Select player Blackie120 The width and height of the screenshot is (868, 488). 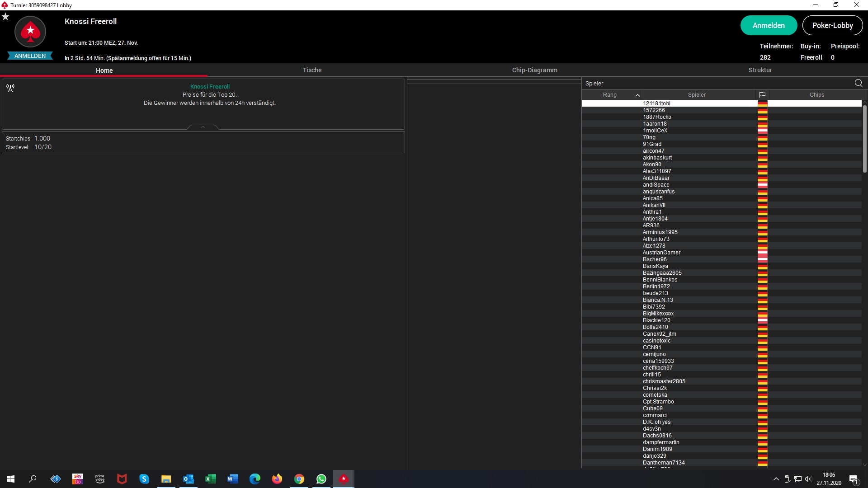point(722,320)
